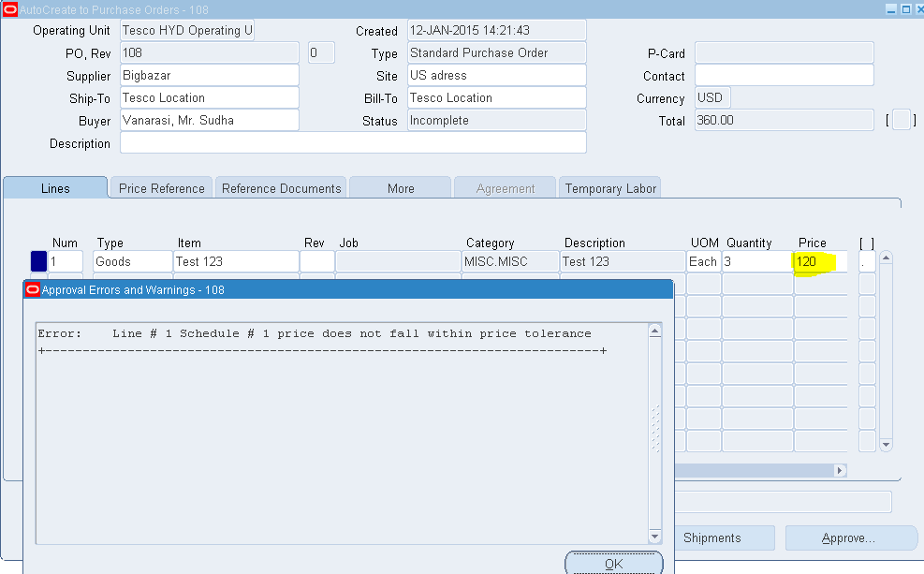Switch to the More tab
Screen dimensions: 924x574
point(401,188)
